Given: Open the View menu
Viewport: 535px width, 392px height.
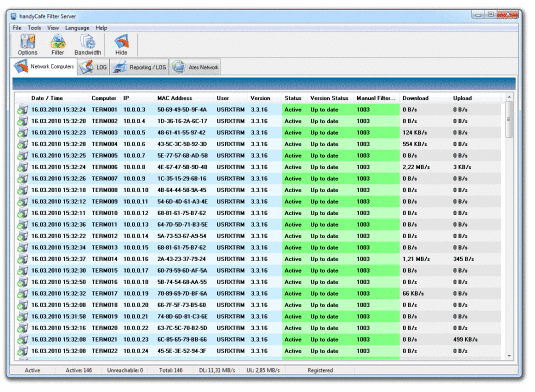Looking at the screenshot, I should 53,28.
